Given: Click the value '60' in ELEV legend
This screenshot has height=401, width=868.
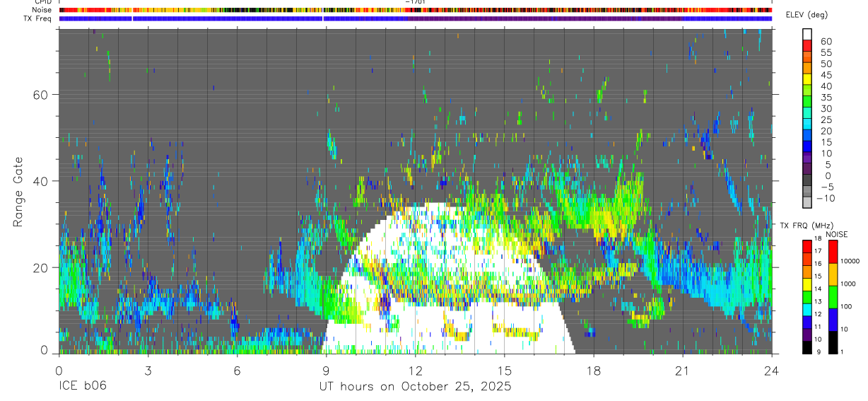Looking at the screenshot, I should (x=825, y=41).
